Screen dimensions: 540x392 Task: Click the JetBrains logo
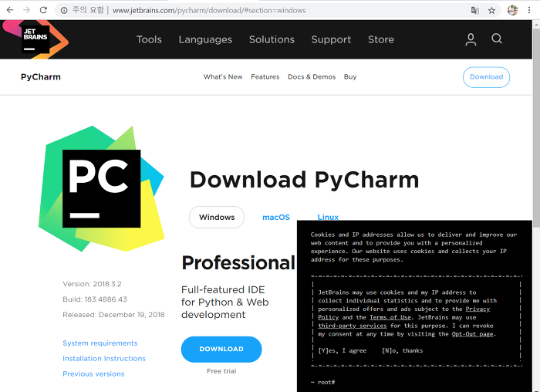tap(35, 39)
